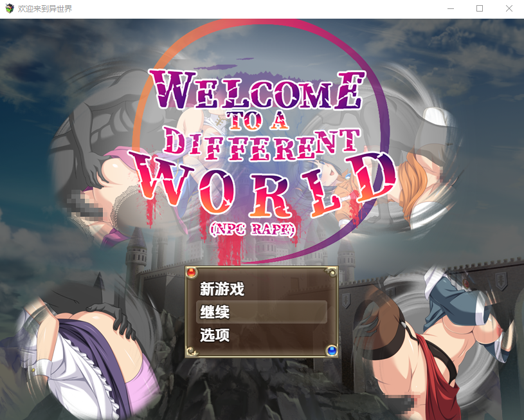Click the red gem on menu frame

pyautogui.click(x=191, y=273)
